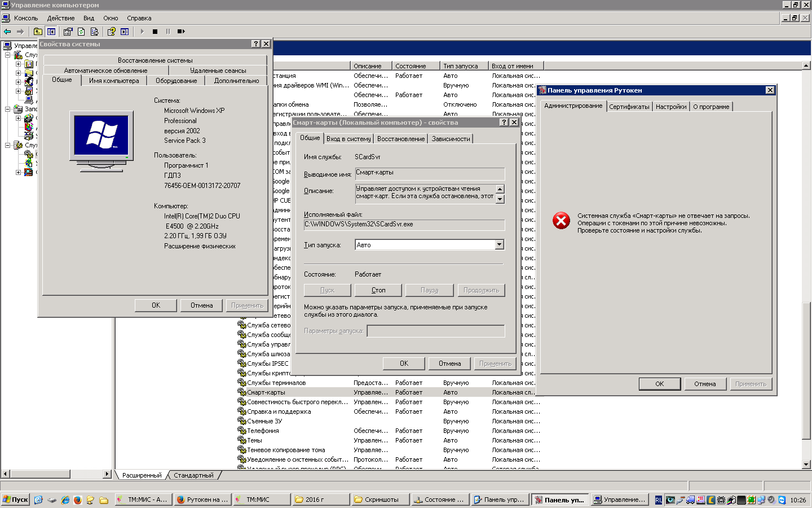Image resolution: width=812 pixels, height=508 pixels.
Task: Click the services list vertical scrollbar thumb
Action: coord(806,370)
